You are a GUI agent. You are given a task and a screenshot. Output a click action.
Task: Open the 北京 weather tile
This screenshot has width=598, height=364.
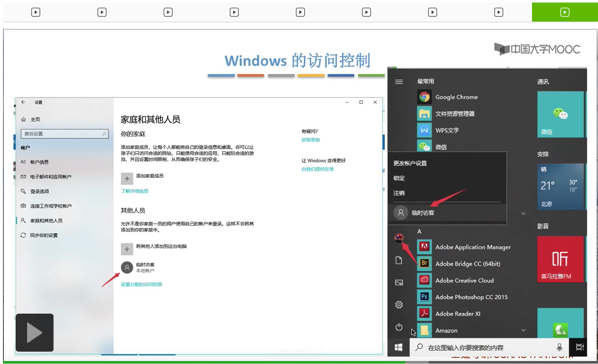pyautogui.click(x=560, y=187)
